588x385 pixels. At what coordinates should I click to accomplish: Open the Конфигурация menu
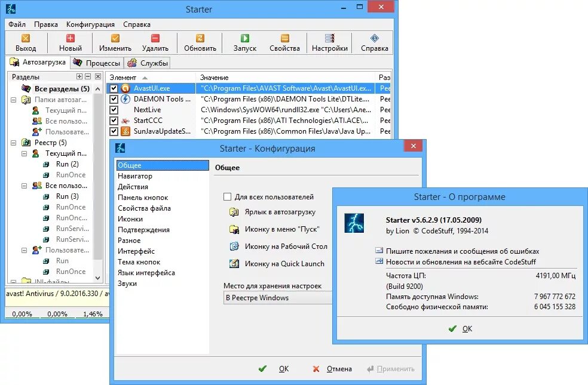90,24
